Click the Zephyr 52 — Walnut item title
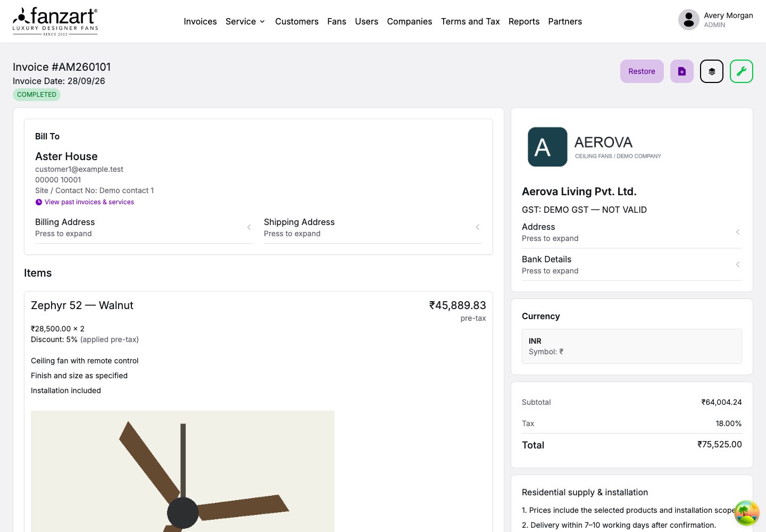Viewport: 766px width, 532px height. (82, 305)
